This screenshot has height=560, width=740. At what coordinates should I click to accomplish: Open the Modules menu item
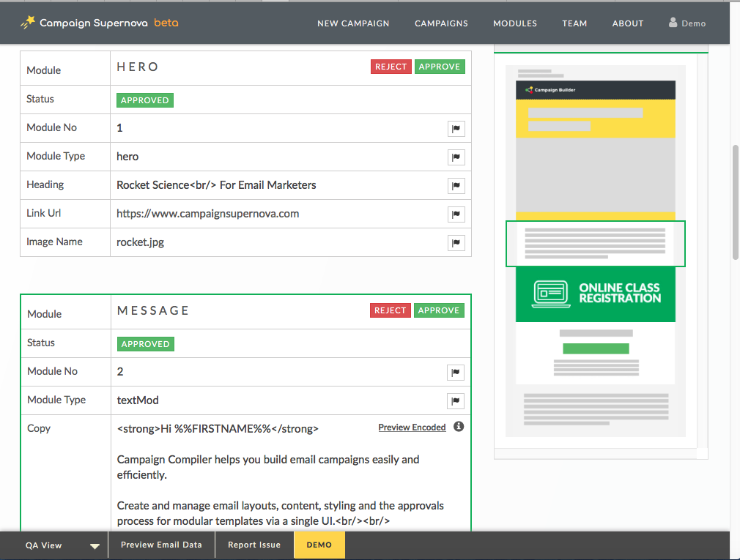pos(515,23)
